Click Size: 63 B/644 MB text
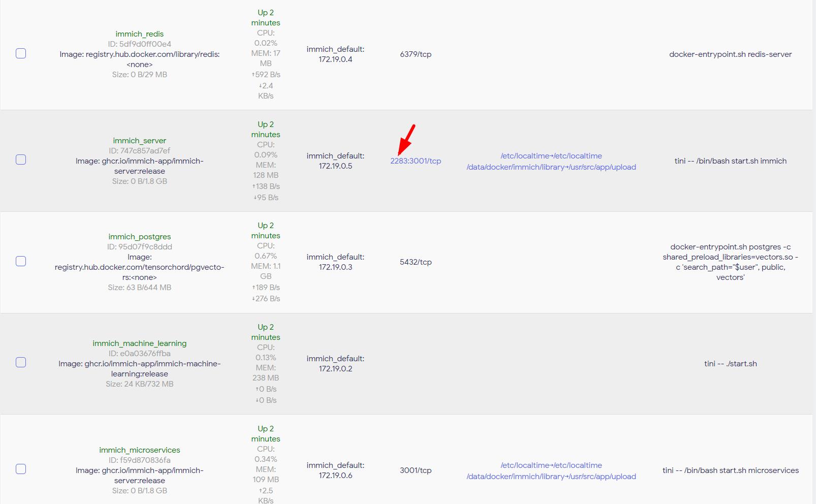The width and height of the screenshot is (816, 504). pos(140,288)
